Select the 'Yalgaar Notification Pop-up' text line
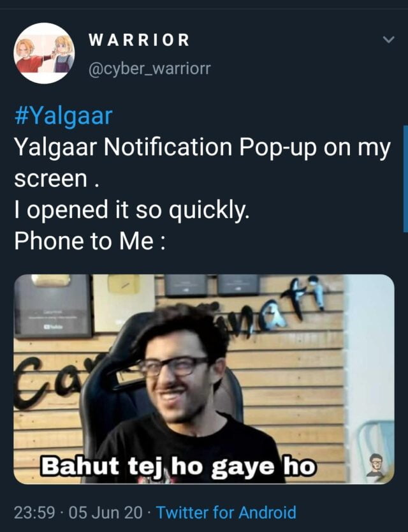The image size is (408, 532). click(203, 148)
